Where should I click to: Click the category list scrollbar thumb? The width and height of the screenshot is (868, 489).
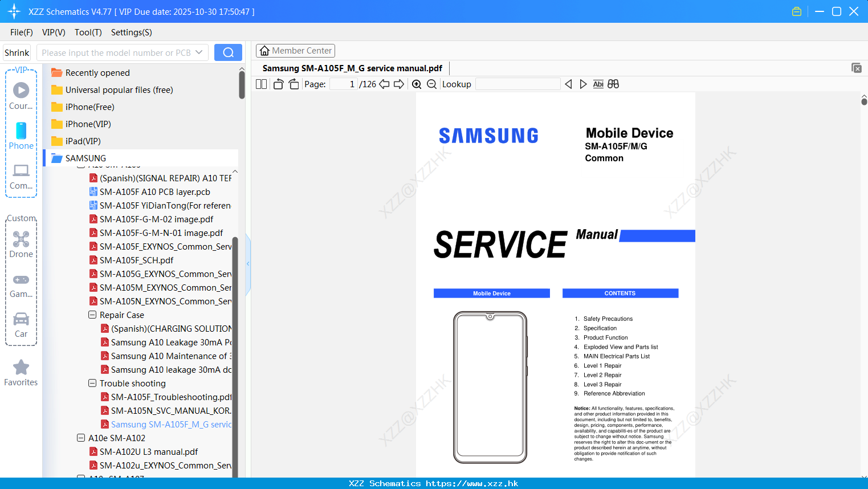(x=242, y=84)
